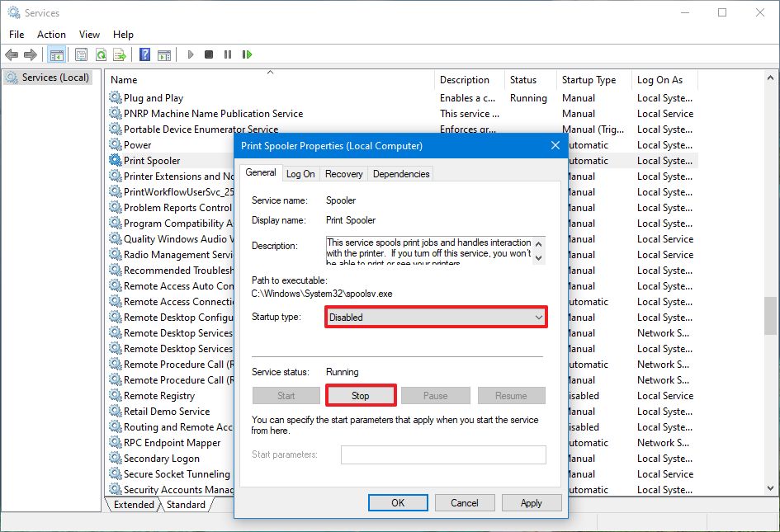Open Help via blue question mark icon
Image resolution: width=780 pixels, height=532 pixels.
click(144, 54)
